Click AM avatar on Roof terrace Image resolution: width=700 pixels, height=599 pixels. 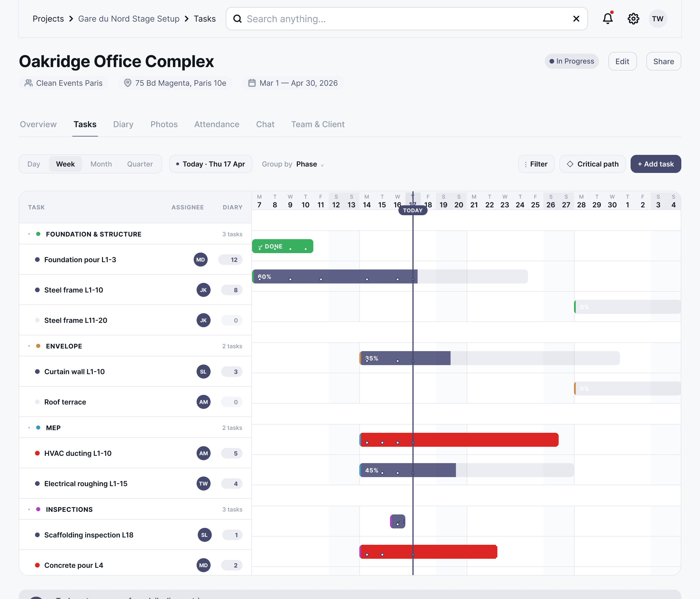pyautogui.click(x=203, y=402)
